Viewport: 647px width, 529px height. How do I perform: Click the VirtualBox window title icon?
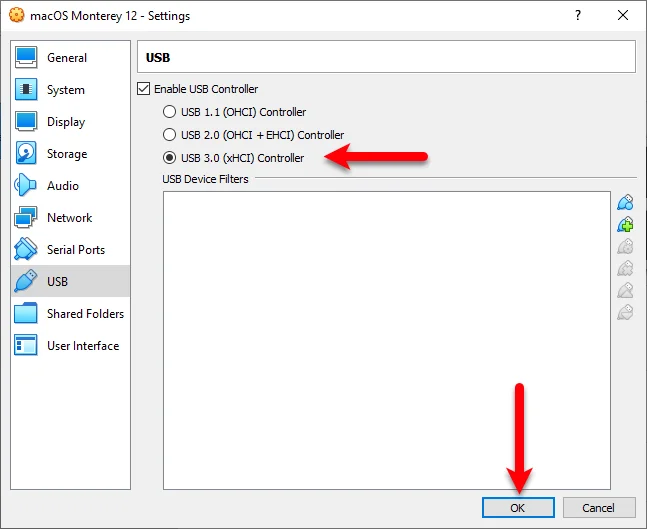(x=17, y=15)
